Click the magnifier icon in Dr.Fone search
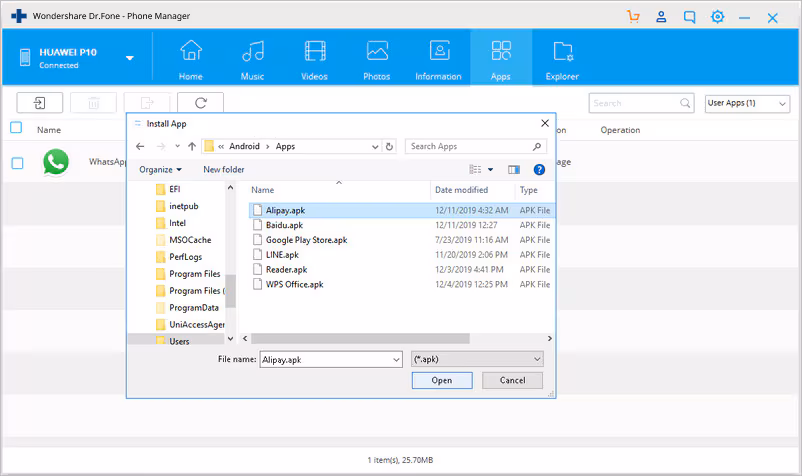 685,103
